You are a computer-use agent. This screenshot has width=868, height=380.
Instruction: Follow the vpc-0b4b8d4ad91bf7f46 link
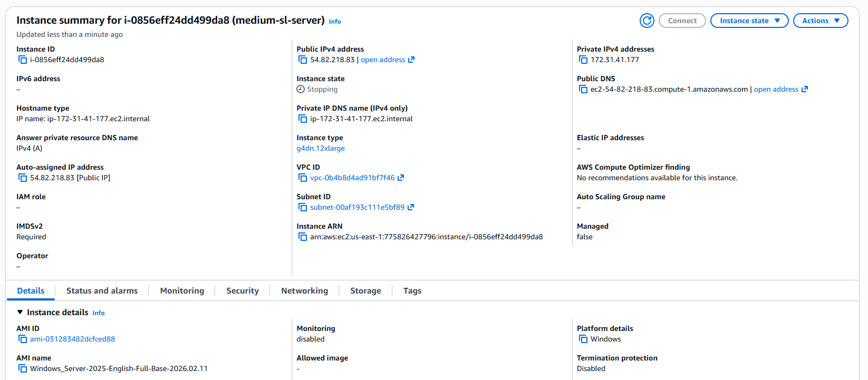(x=352, y=178)
